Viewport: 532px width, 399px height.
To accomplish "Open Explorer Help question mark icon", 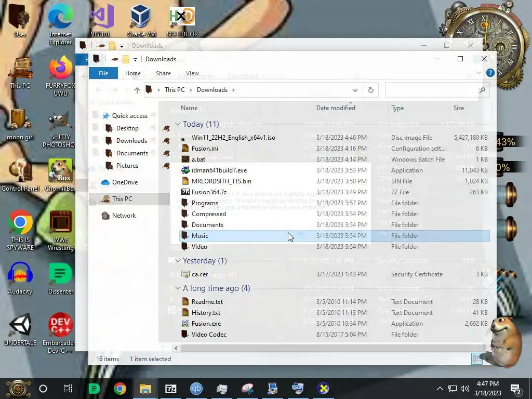I will pyautogui.click(x=490, y=73).
